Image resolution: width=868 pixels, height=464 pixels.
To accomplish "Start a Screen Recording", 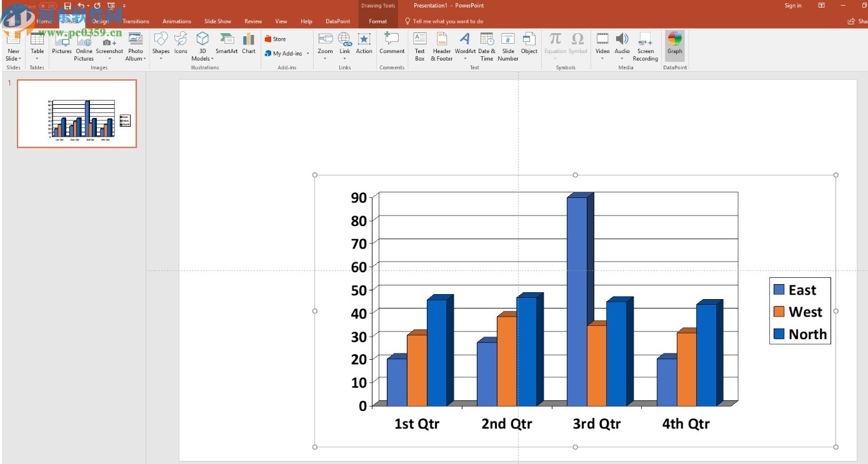I will tap(646, 47).
